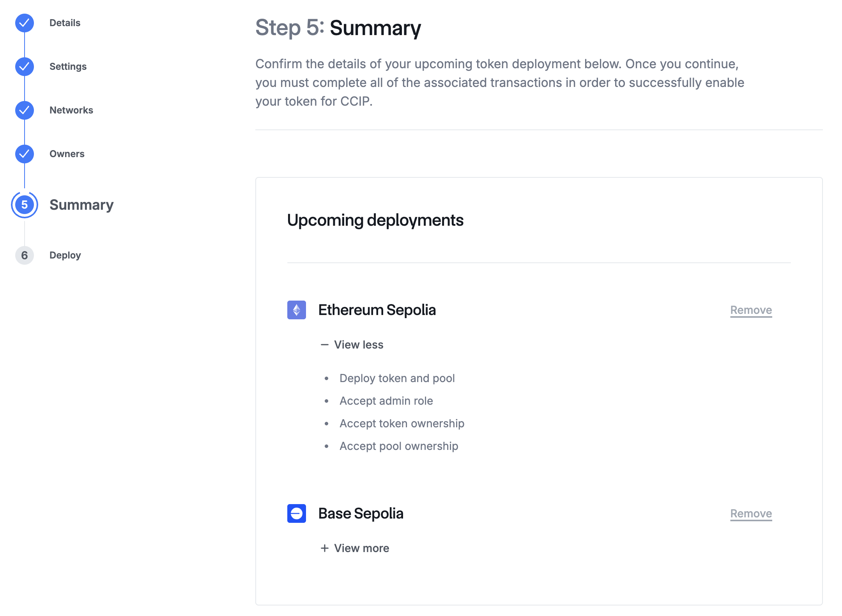The height and width of the screenshot is (616, 842).
Task: Select the Summary step label
Action: [81, 205]
